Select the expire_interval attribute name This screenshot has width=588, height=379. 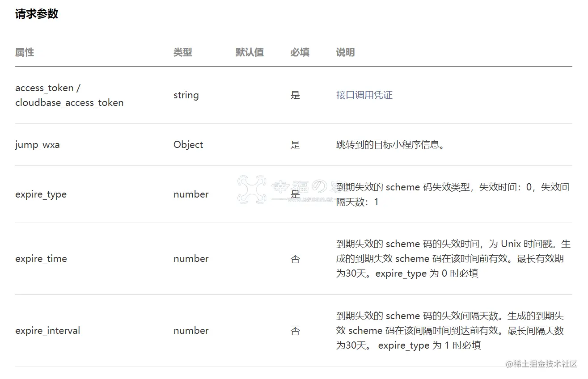48,331
